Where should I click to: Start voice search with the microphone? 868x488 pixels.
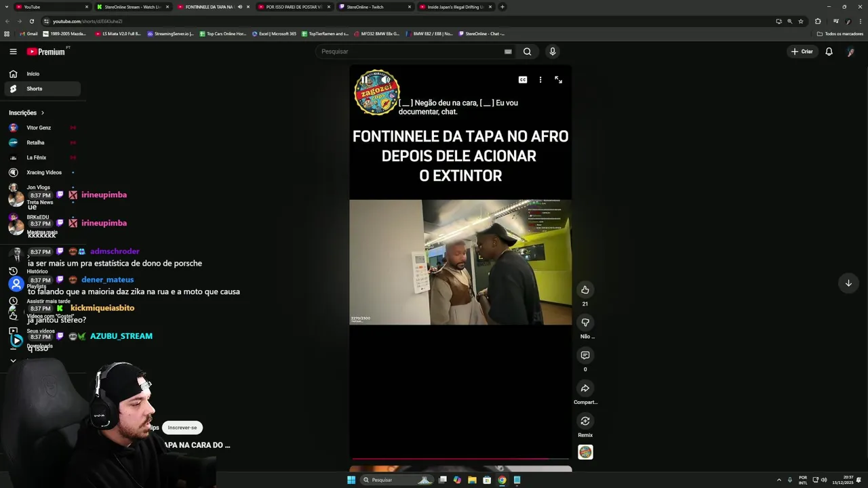[x=553, y=52]
